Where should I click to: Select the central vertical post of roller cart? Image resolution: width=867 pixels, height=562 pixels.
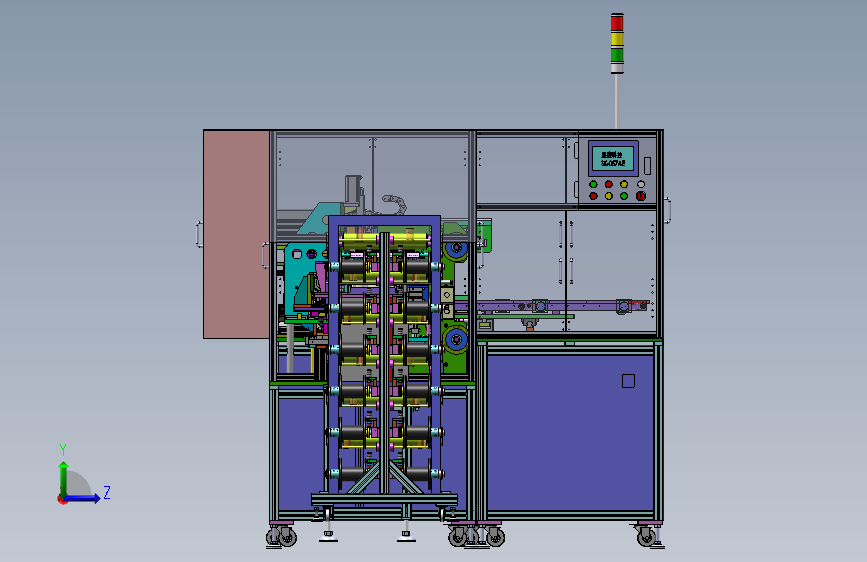click(384, 362)
